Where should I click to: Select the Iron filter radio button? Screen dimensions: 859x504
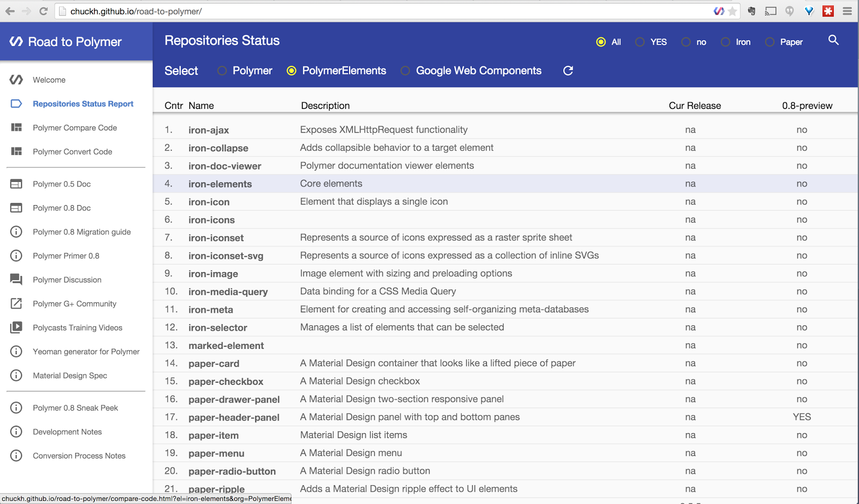click(x=725, y=42)
